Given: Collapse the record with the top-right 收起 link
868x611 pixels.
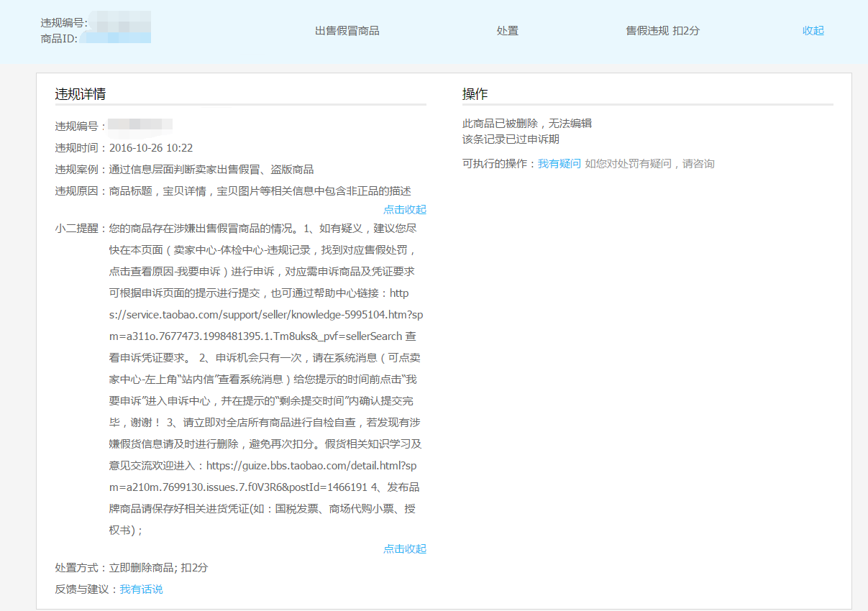Looking at the screenshot, I should tap(813, 31).
